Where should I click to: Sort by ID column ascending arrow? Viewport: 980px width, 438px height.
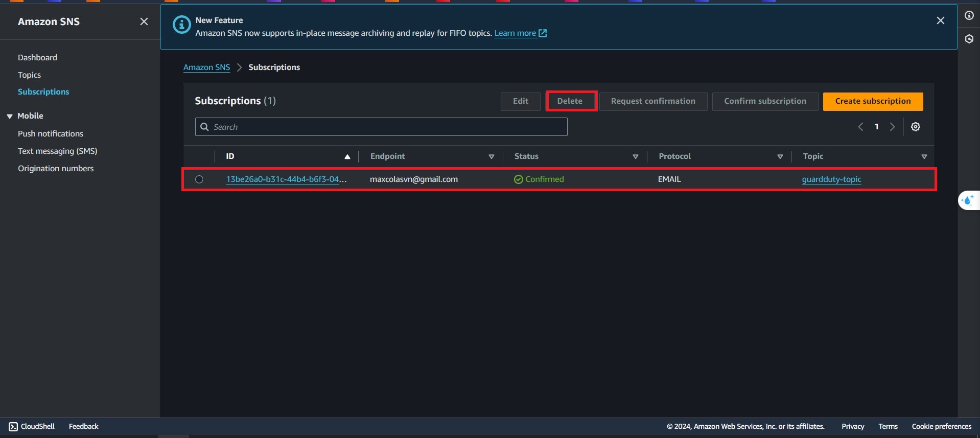[347, 156]
